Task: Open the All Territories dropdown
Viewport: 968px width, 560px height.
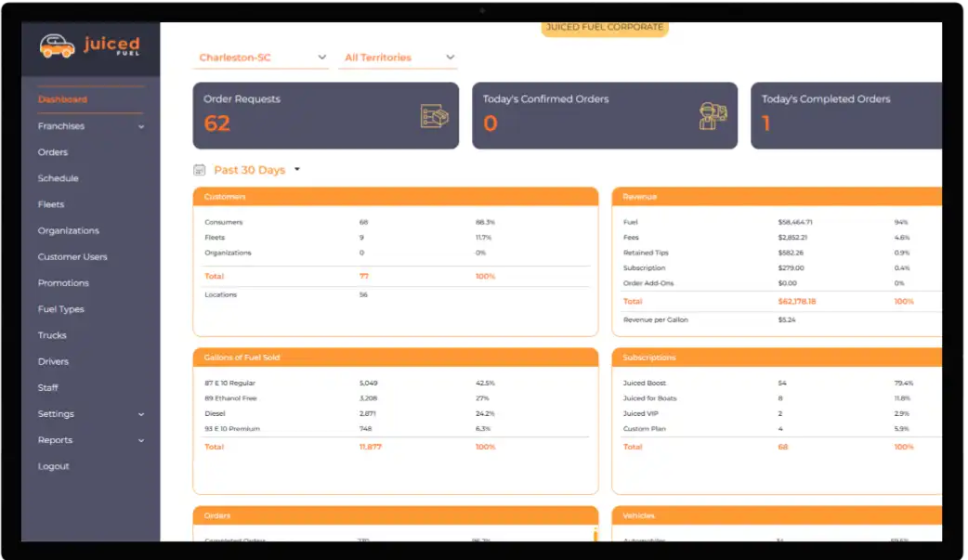Action: pyautogui.click(x=399, y=58)
